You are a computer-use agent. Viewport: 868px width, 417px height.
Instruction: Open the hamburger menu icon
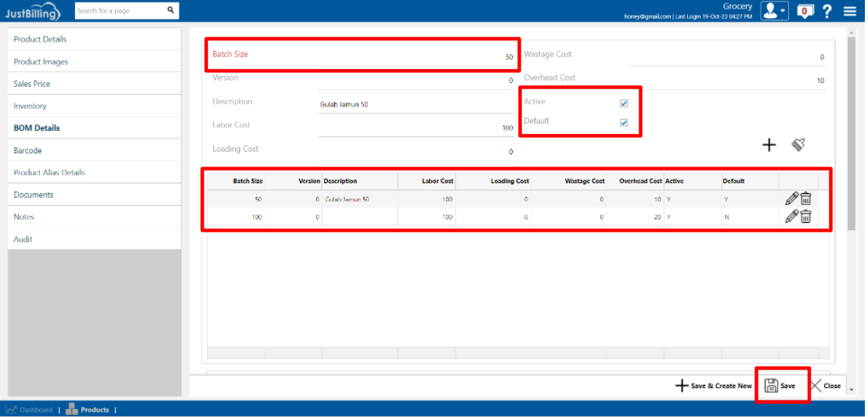point(850,11)
